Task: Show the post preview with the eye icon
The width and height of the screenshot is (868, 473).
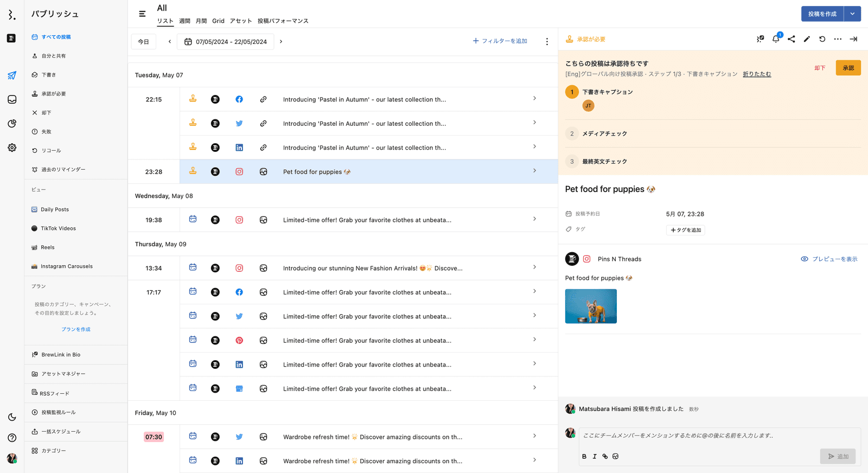Action: 829,259
